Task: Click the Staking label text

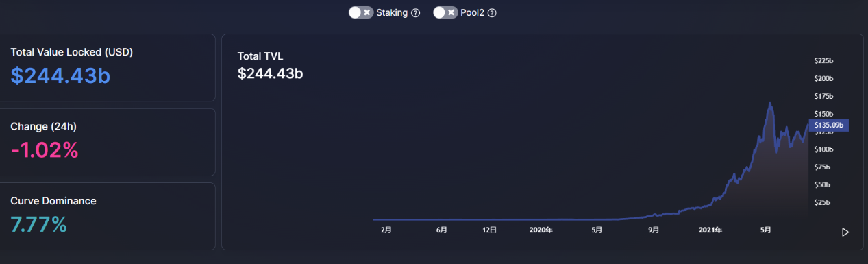Action: click(x=392, y=13)
